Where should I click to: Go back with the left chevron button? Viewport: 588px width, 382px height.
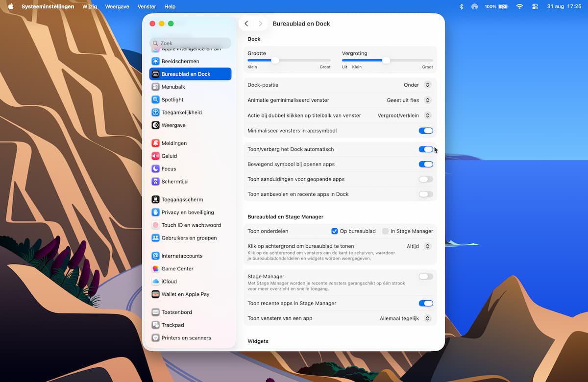coord(246,24)
